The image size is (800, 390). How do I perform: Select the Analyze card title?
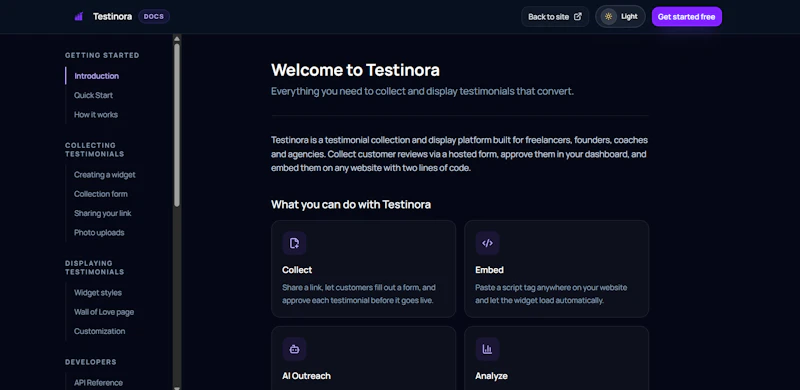pos(491,376)
